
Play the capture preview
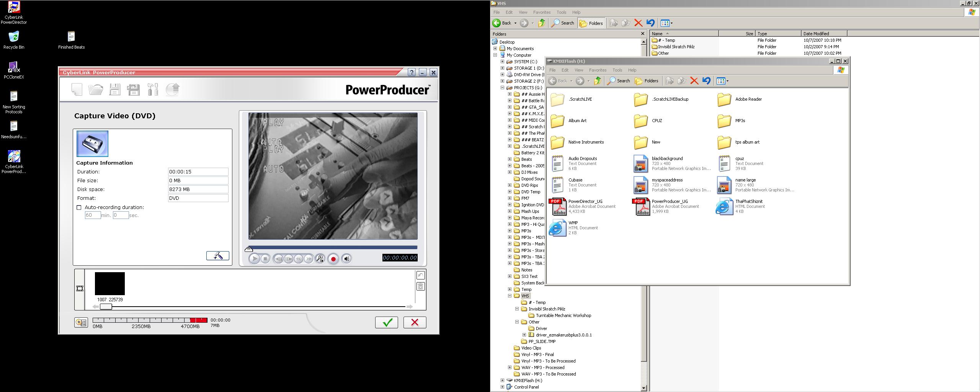[x=254, y=259]
